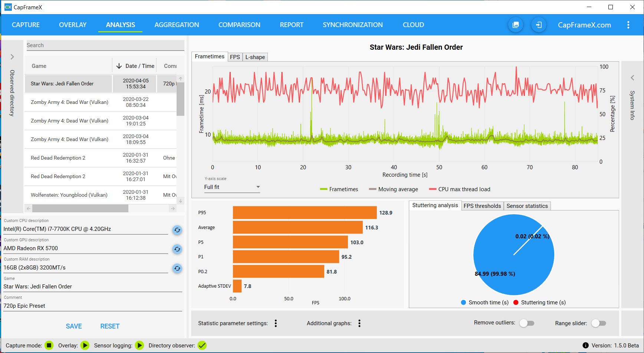
Task: Click the RESET button
Action: click(110, 326)
